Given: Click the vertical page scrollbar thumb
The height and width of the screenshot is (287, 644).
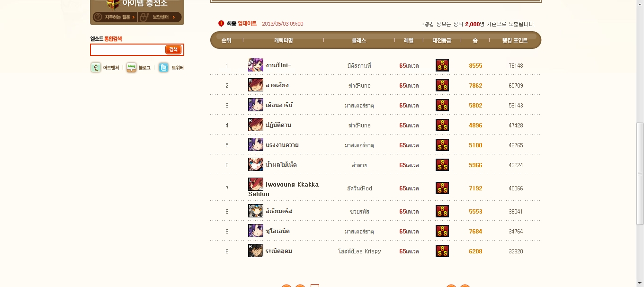Looking at the screenshot, I should coord(640,174).
